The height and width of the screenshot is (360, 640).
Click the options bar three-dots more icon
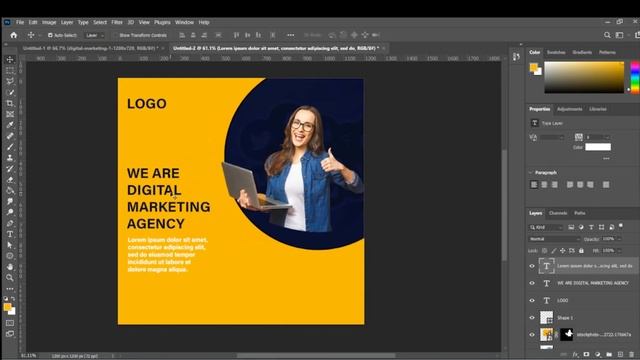tap(291, 35)
